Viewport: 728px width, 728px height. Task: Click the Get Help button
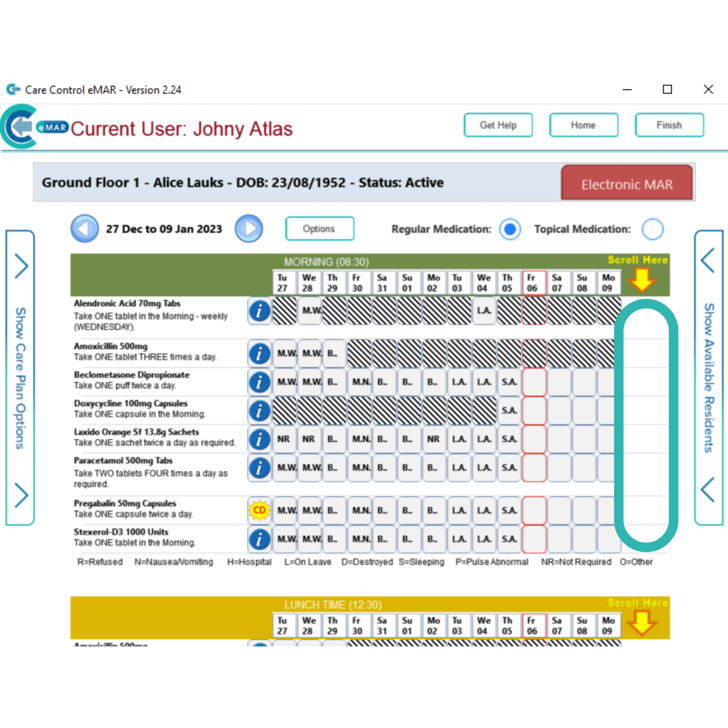tap(498, 125)
